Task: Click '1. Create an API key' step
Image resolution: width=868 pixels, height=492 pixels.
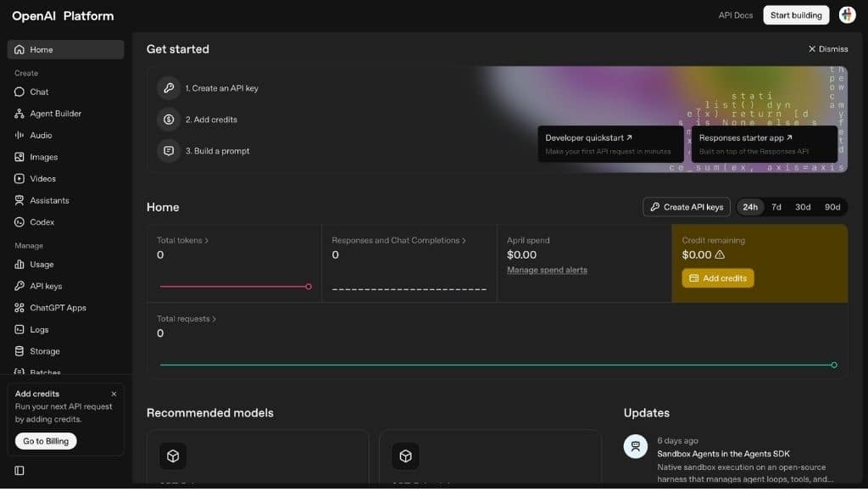Action: point(221,88)
